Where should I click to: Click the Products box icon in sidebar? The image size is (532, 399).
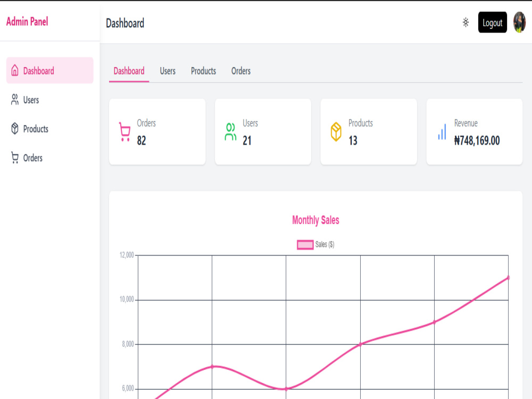14,129
